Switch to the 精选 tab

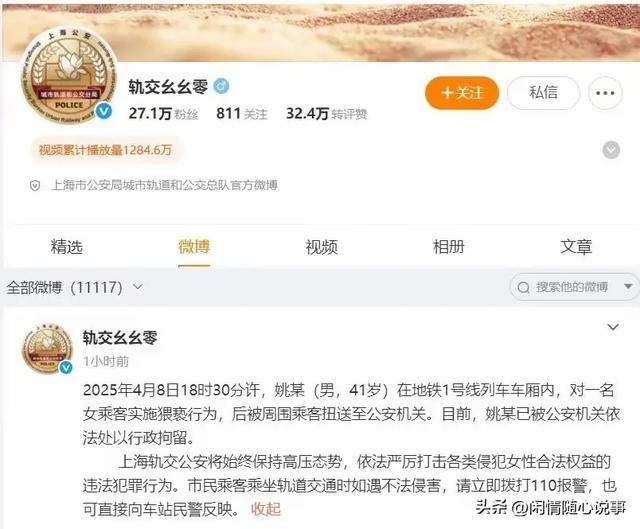pos(67,247)
